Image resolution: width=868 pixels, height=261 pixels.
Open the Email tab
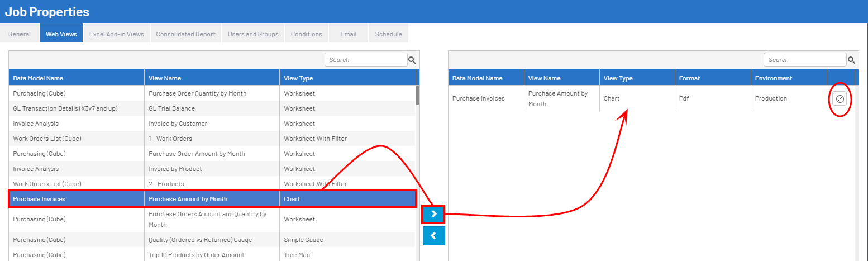coord(348,34)
